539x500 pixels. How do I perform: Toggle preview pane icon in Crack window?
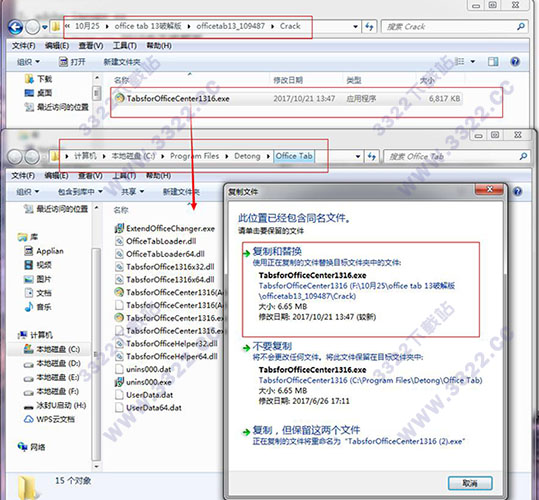[x=493, y=62]
